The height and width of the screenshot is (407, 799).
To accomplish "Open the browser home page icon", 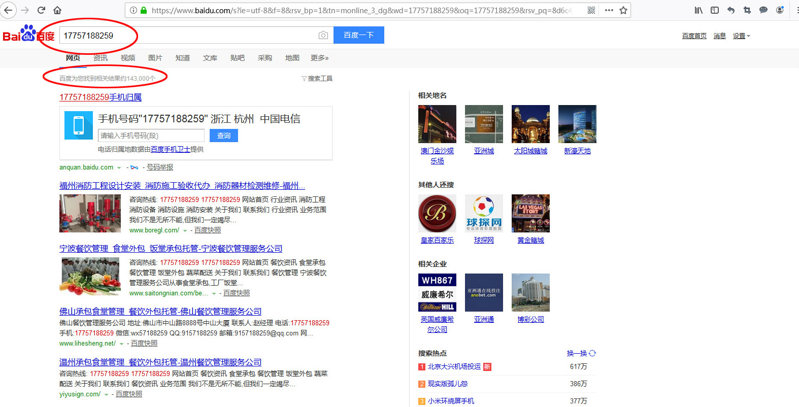I will (x=58, y=10).
